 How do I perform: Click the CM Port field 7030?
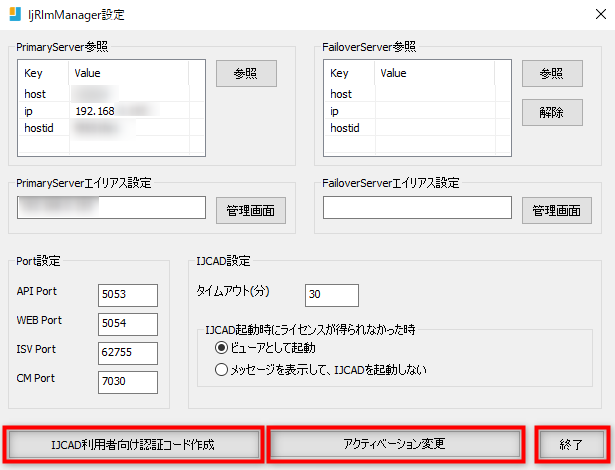coord(128,382)
